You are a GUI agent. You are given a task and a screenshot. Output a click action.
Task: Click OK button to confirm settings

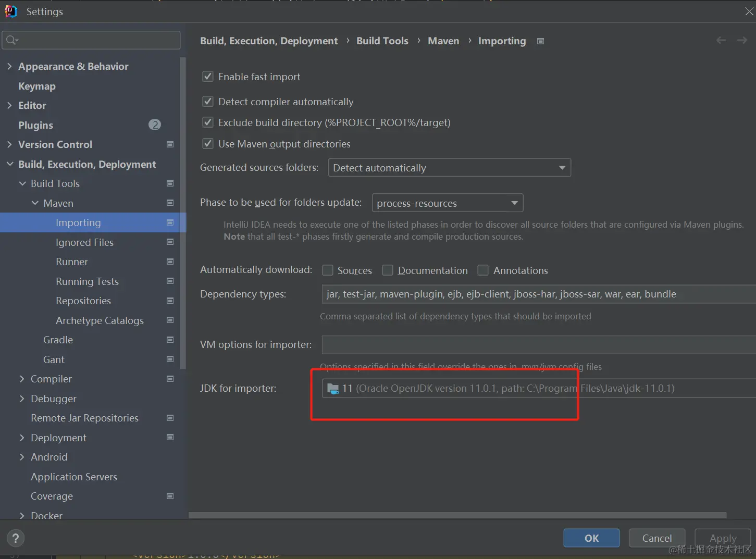591,538
